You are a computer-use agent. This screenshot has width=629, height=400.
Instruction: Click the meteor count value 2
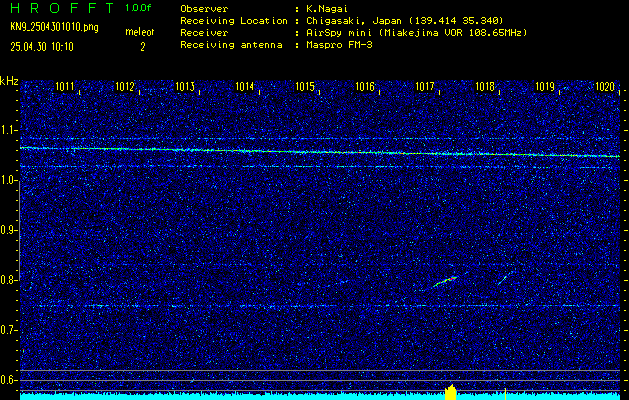pyautogui.click(x=142, y=47)
